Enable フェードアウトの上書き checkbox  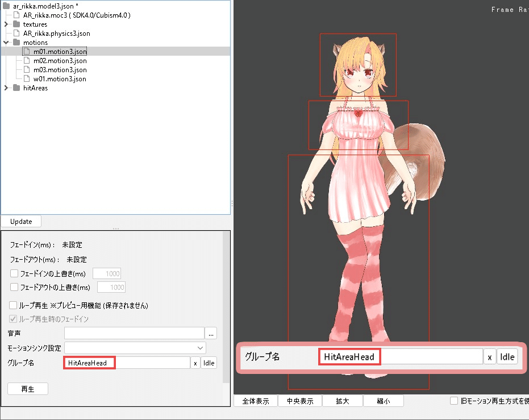[x=14, y=287]
